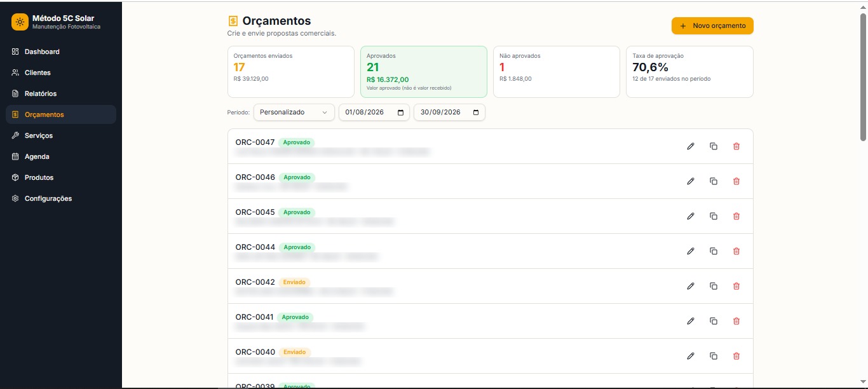Delete budget ORC-0047 with trash icon

[x=736, y=146]
